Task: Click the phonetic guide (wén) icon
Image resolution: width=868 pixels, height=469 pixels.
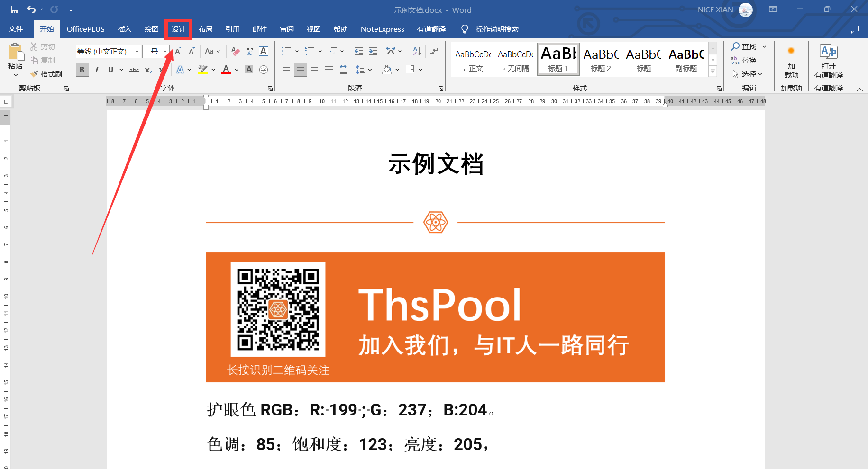Action: (x=249, y=51)
